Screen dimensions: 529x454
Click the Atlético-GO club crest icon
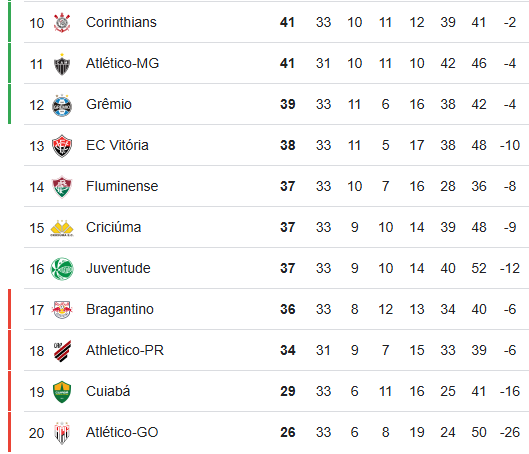point(62,433)
